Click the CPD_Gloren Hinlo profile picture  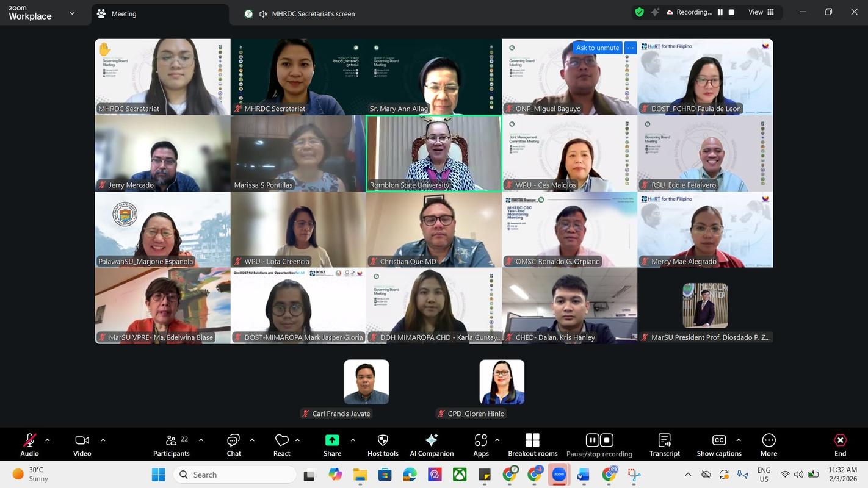point(502,382)
